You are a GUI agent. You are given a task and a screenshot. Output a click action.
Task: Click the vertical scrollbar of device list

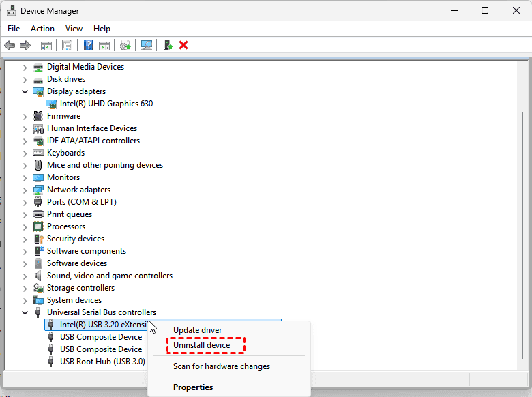pos(524,205)
